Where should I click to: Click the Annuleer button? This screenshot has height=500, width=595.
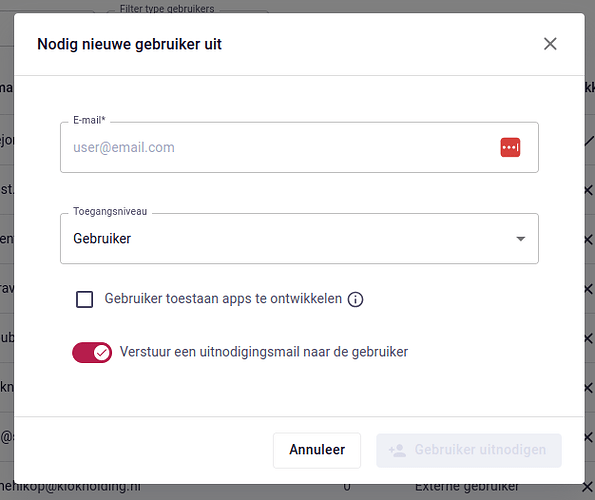[317, 450]
